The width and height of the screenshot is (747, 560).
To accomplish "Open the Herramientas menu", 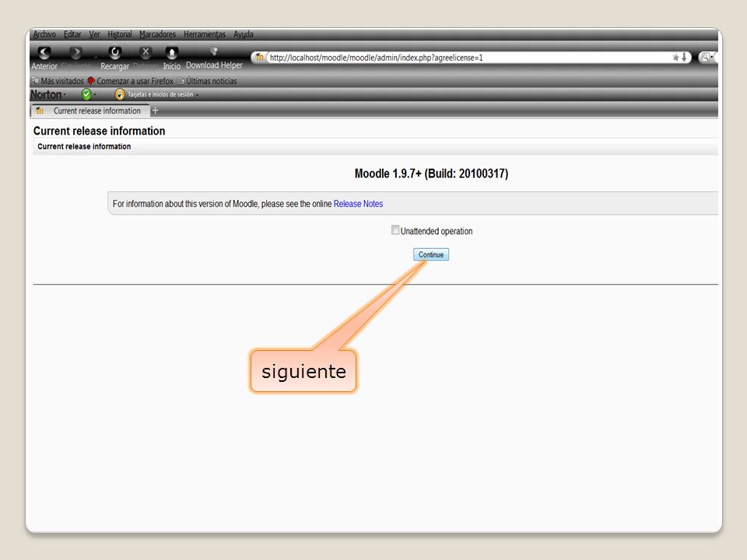I will [x=205, y=34].
